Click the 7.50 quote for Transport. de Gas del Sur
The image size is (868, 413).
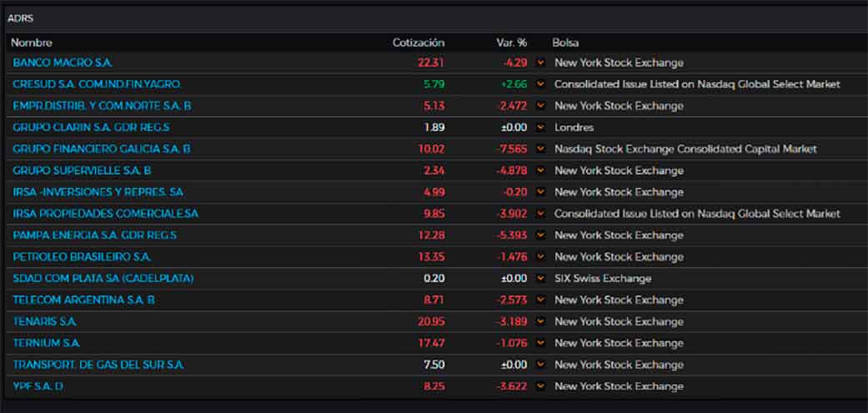tap(434, 365)
